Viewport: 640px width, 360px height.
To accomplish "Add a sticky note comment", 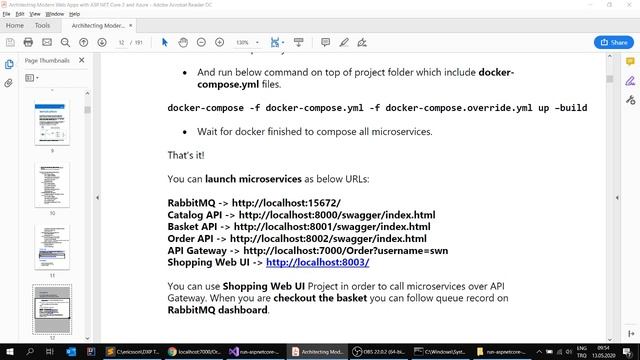I will [325, 42].
